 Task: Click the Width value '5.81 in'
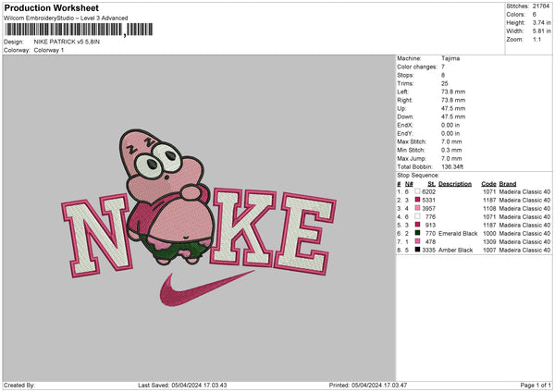click(x=541, y=31)
